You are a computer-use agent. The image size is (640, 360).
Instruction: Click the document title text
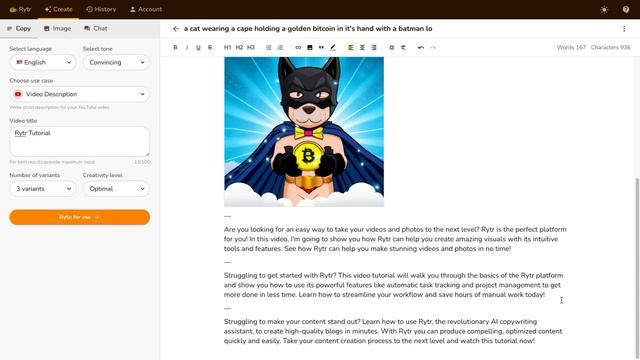pos(308,29)
